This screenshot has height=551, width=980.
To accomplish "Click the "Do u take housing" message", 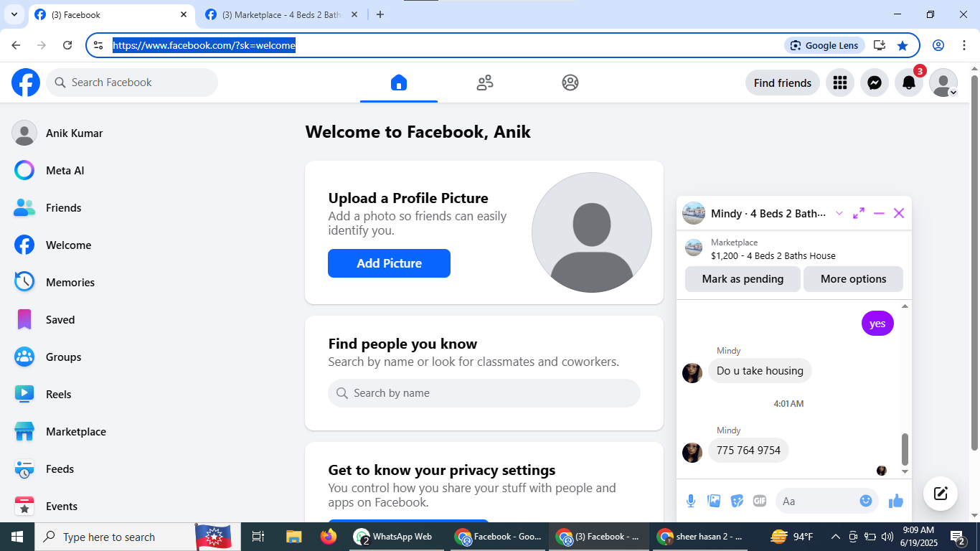I will click(760, 371).
